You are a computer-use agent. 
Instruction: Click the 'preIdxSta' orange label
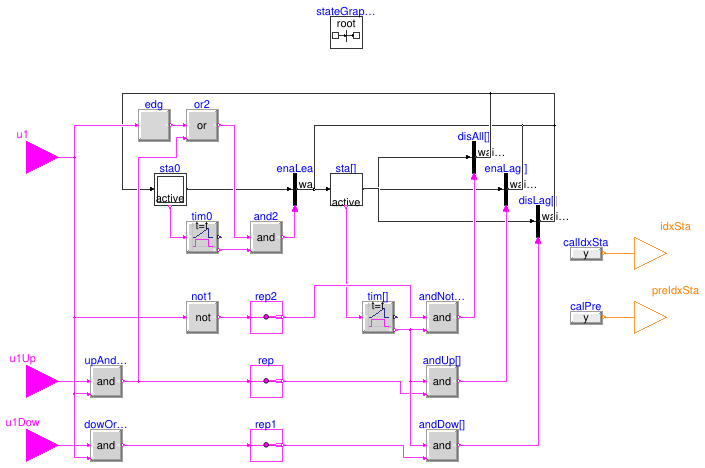(675, 290)
